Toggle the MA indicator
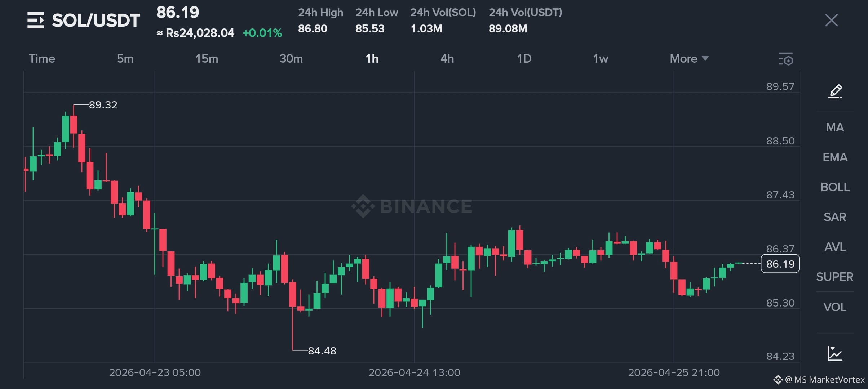Screen dimensions: 868x389 [x=835, y=128]
